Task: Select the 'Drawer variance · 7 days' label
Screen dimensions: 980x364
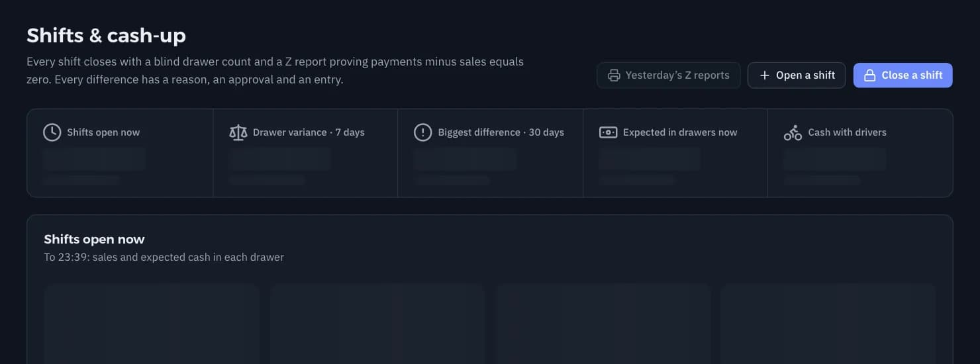Action: pyautogui.click(x=309, y=132)
